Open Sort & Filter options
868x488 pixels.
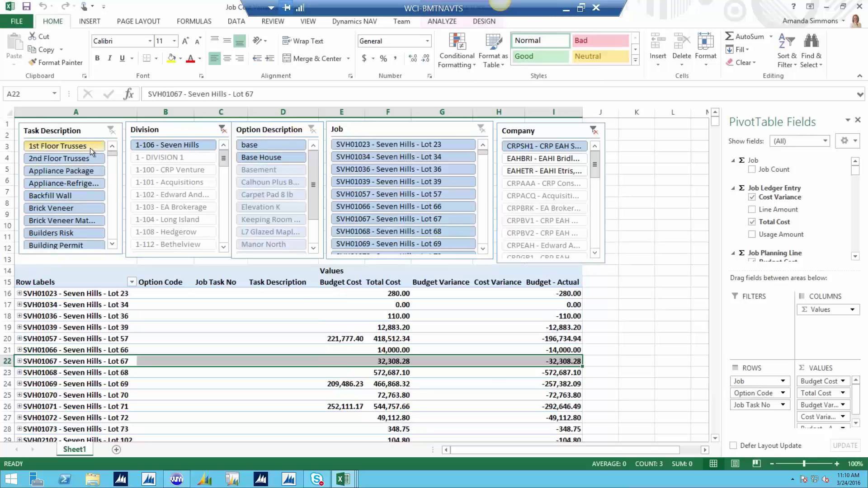pyautogui.click(x=787, y=51)
